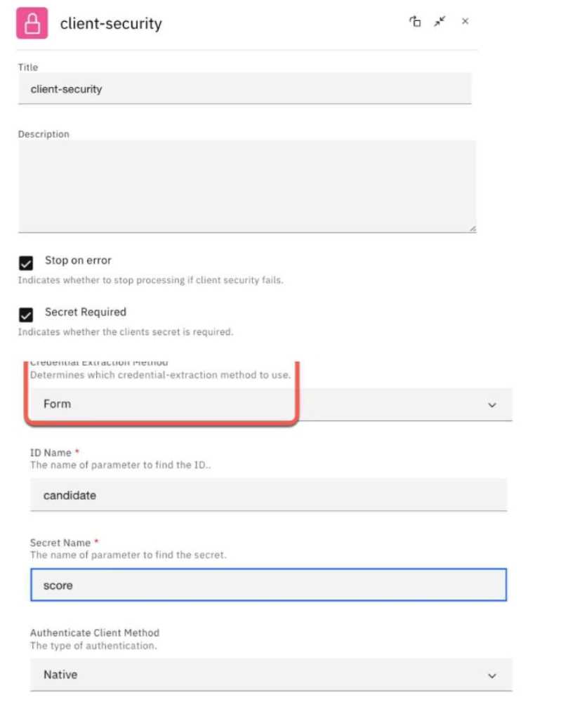The image size is (587, 728).
Task: Click the Secret Required label text
Action: 86,312
